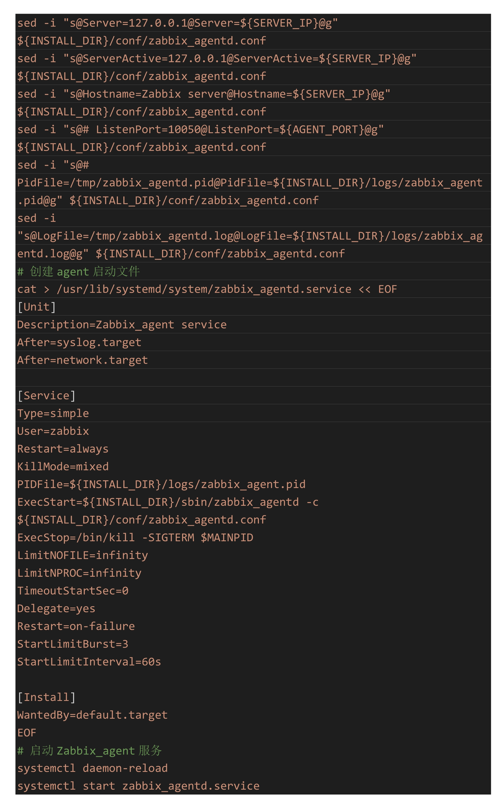Click the 'cat > /usr/lib/systemd/system/zabbix_agentd.service << EOF' line

pos(207,289)
